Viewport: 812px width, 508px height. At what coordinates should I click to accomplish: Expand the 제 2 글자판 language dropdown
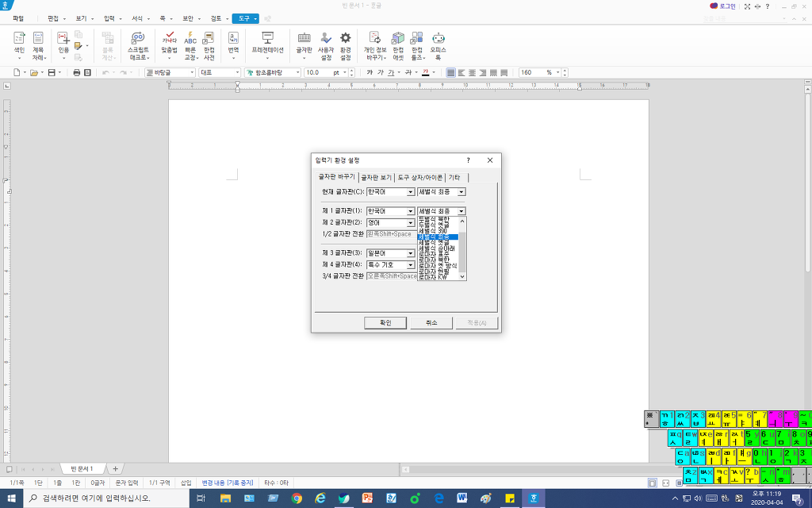click(x=411, y=223)
